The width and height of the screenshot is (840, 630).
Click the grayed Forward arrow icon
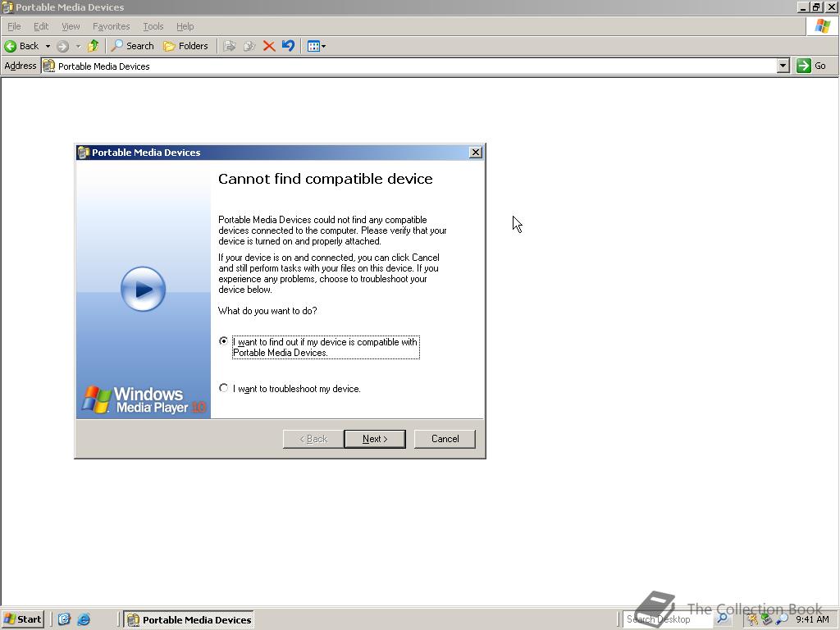click(62, 46)
